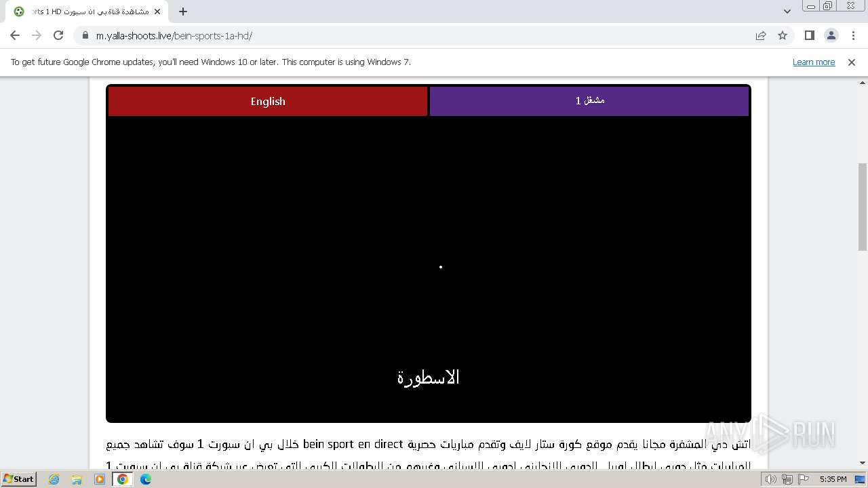Bookmark this page with the star icon
Image resolution: width=868 pixels, height=488 pixels.
click(x=783, y=36)
